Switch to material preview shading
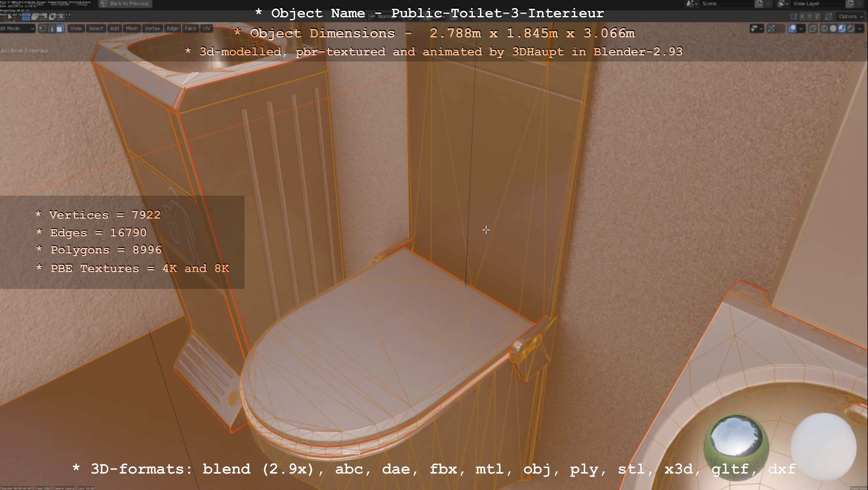Viewport: 868px width, 490px height. [842, 29]
